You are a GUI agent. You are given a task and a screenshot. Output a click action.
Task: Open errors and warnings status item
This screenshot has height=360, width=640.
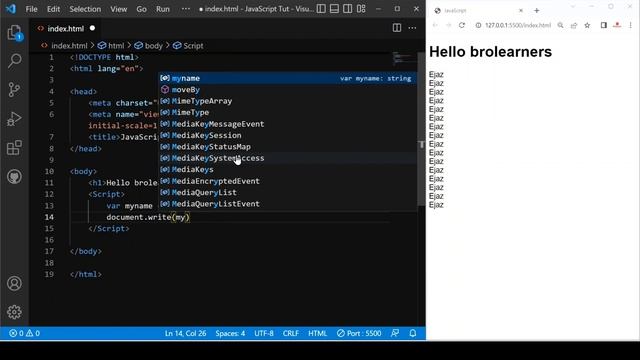point(24,333)
